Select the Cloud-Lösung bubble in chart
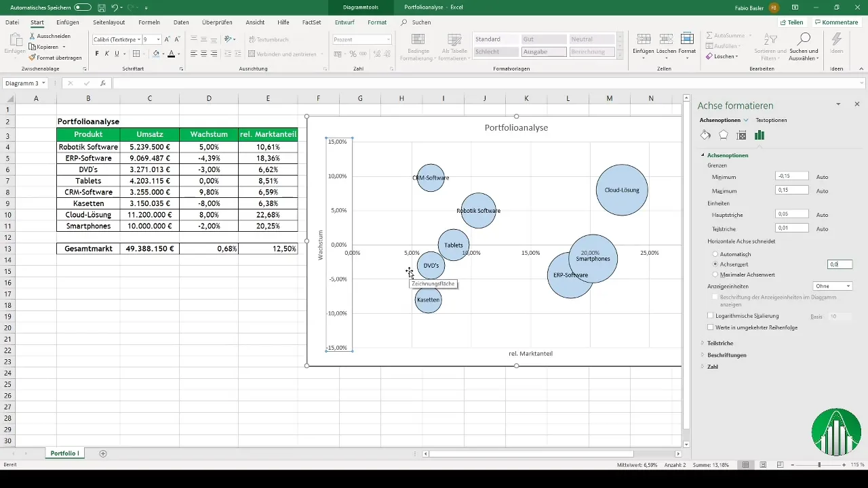Viewport: 868px width, 488px height. point(622,190)
